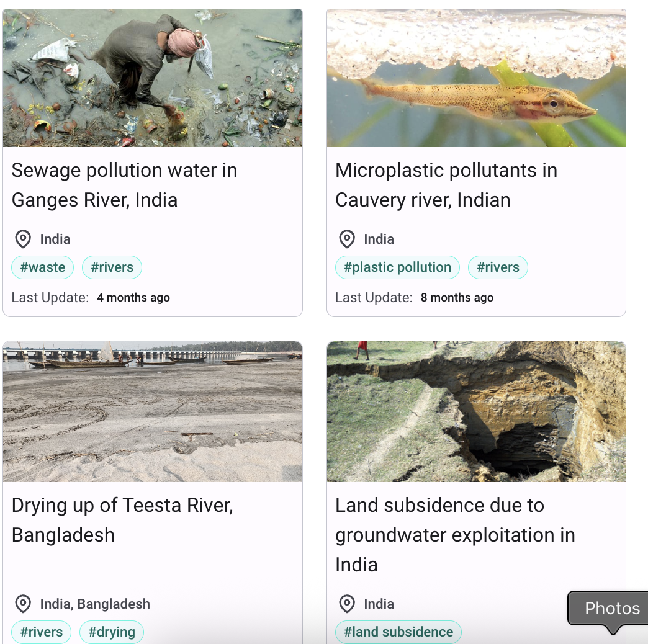The image size is (648, 644).
Task: Select the #waste tag
Action: [x=43, y=267]
